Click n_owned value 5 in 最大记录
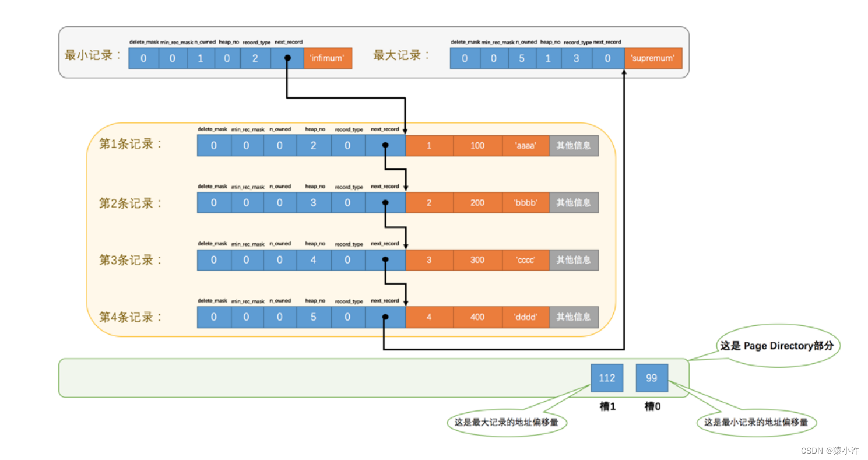 click(522, 58)
